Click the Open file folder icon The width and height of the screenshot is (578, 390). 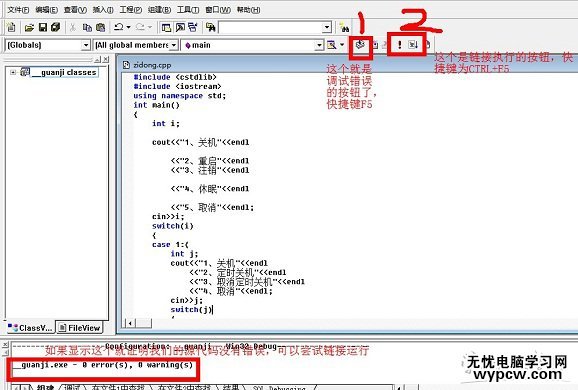coord(29,27)
